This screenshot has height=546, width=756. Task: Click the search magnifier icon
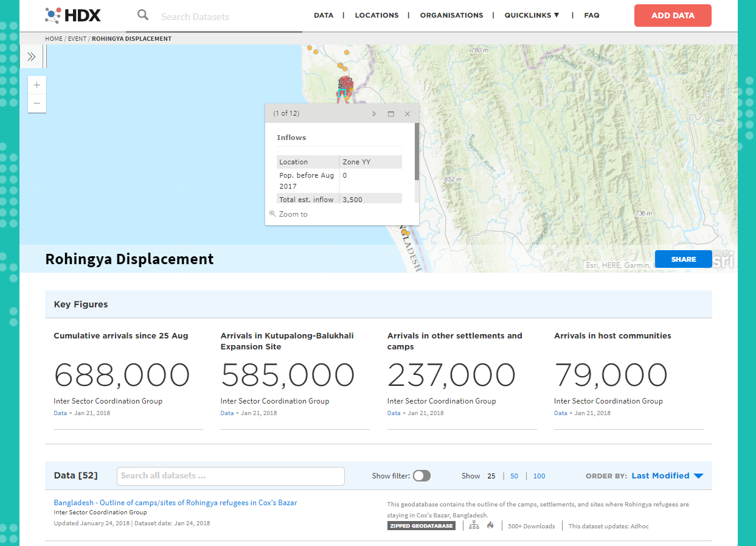click(x=143, y=15)
